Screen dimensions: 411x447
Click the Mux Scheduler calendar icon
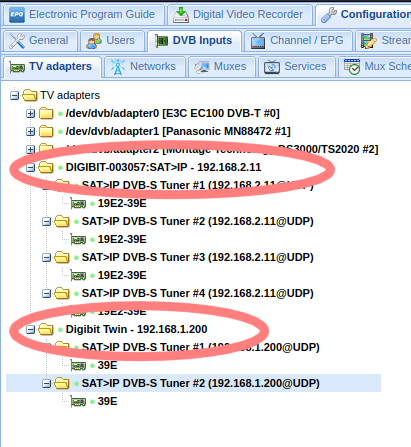(352, 67)
